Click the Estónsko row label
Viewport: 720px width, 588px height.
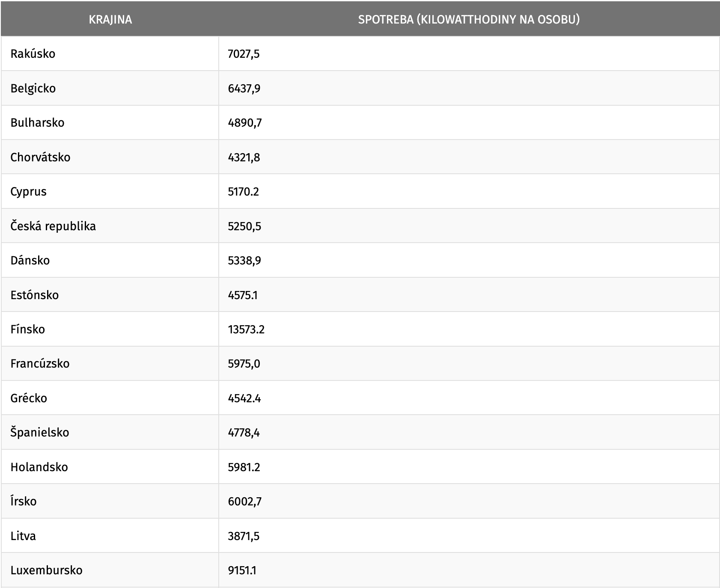pyautogui.click(x=35, y=295)
